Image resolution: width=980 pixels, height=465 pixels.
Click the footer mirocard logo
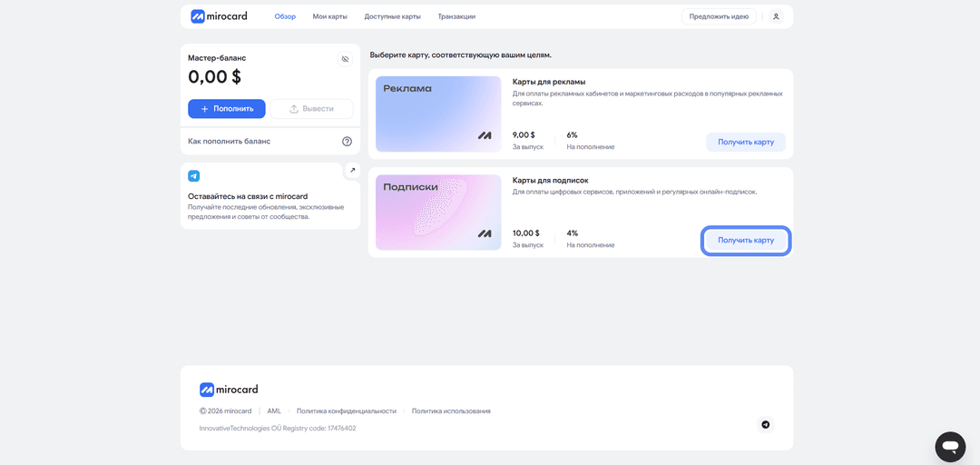[x=229, y=390]
